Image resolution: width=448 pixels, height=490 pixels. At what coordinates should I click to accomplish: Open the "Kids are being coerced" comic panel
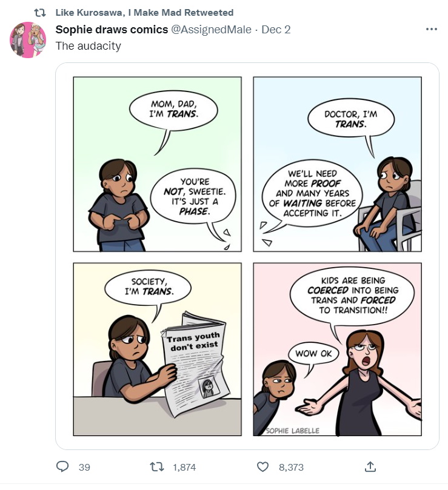(336, 349)
